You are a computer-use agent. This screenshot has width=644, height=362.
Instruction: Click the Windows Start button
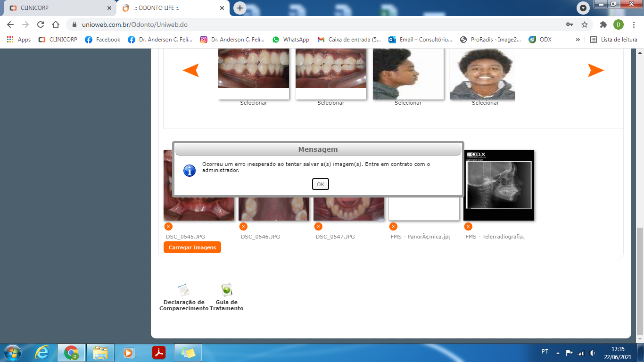[x=12, y=352]
